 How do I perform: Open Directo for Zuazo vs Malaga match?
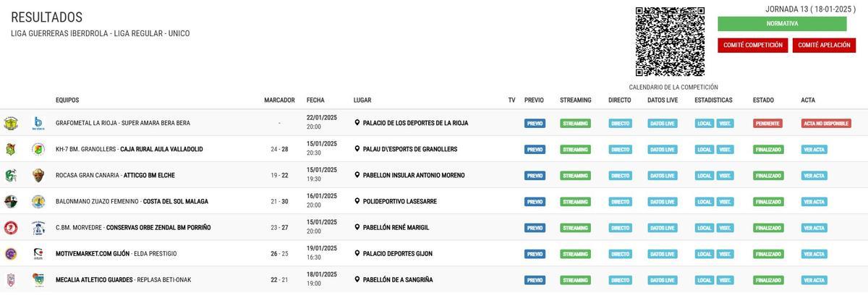620,202
